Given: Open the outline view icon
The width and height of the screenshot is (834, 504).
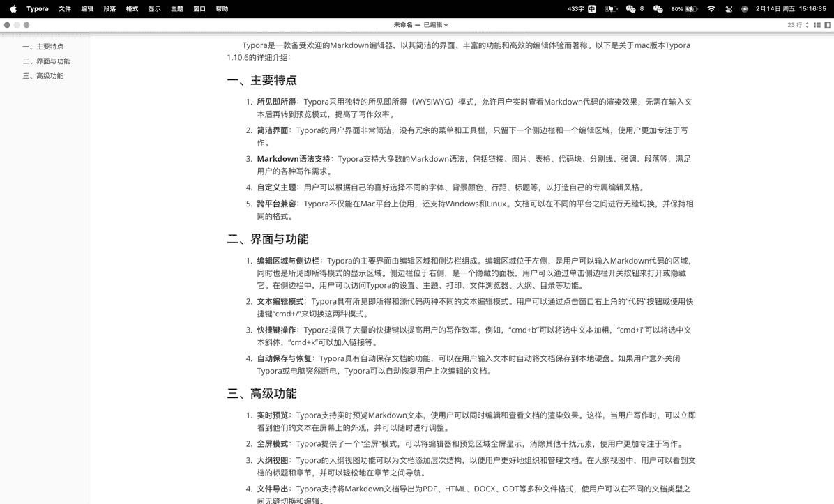Looking at the screenshot, I should (817, 25).
